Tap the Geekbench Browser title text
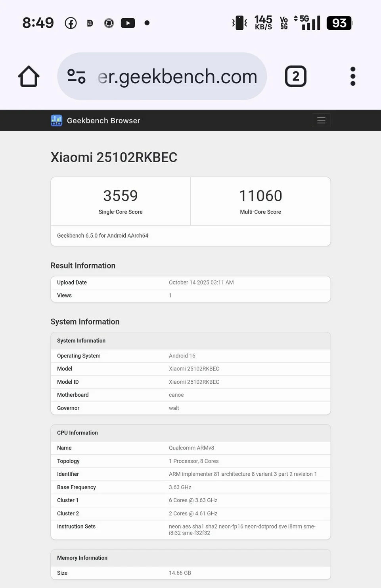 103,120
